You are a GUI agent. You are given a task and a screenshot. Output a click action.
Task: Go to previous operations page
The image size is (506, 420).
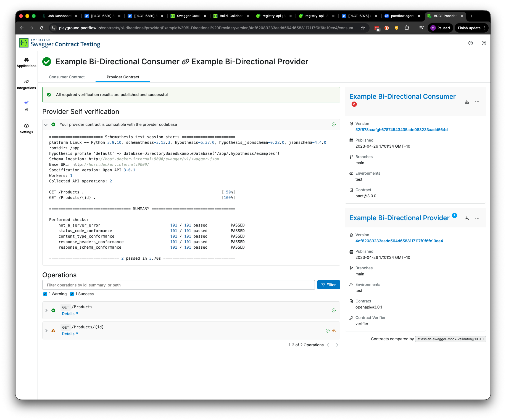click(x=328, y=345)
